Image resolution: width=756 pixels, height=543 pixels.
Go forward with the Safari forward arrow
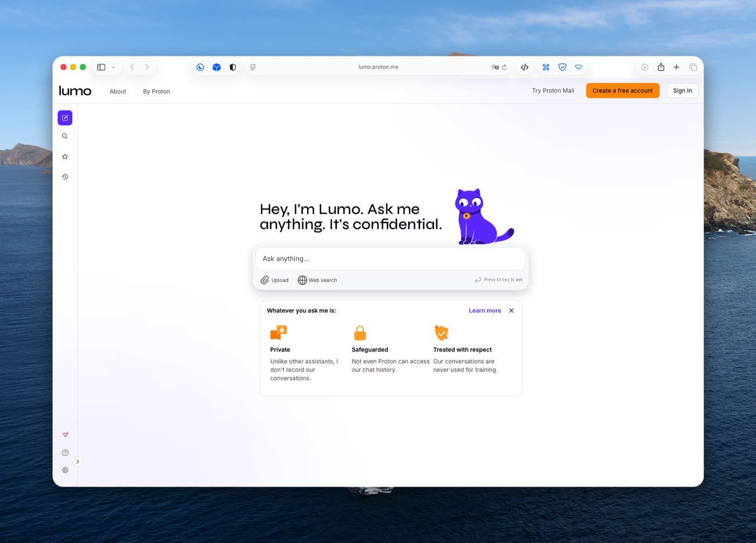click(147, 67)
